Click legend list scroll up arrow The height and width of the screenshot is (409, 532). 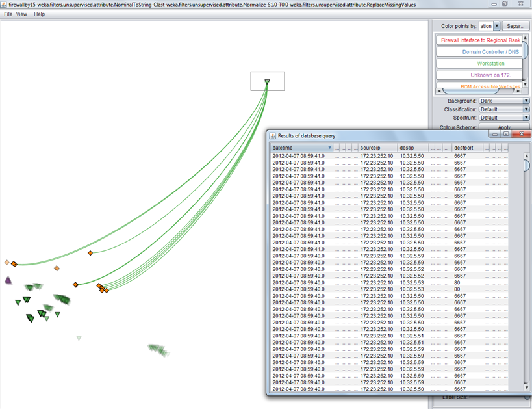526,38
